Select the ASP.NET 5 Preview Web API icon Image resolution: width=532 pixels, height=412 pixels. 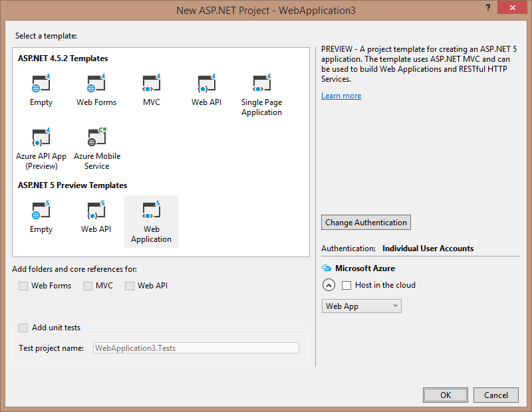click(x=96, y=210)
